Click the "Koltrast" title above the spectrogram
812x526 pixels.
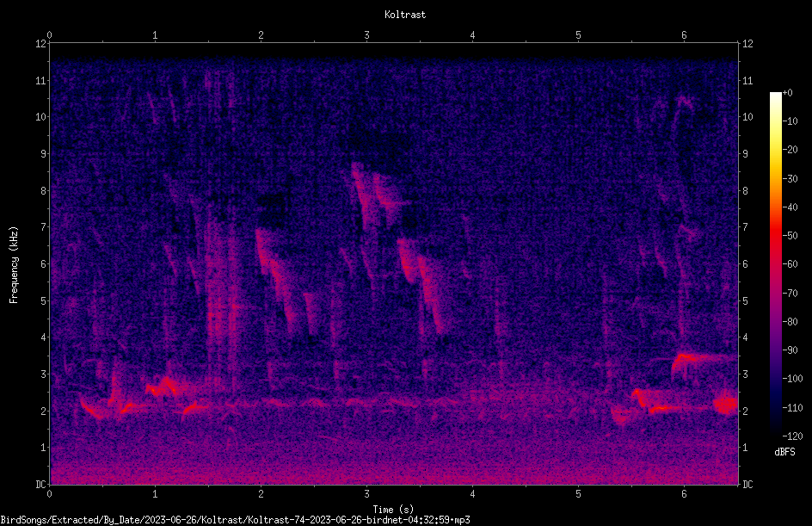click(405, 15)
